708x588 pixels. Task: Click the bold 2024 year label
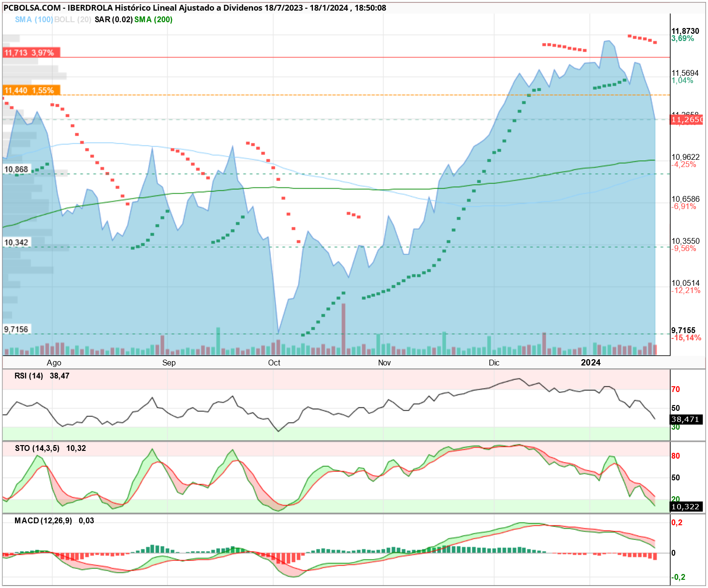point(591,363)
